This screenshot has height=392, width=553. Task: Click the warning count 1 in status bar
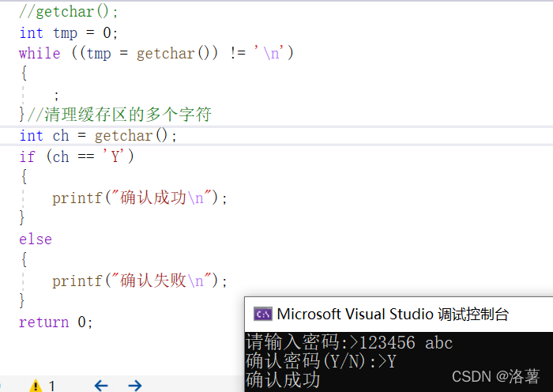click(52, 386)
